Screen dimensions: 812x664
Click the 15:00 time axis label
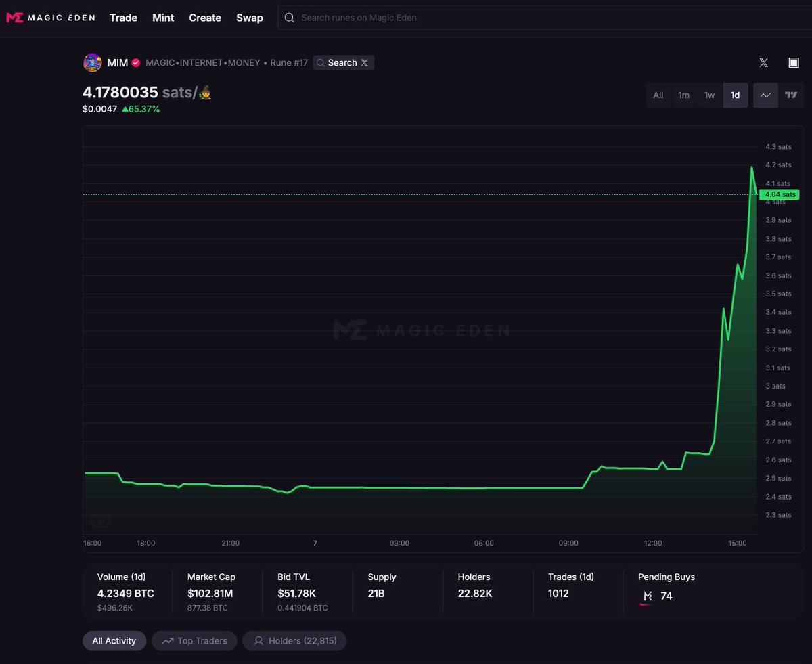point(738,543)
